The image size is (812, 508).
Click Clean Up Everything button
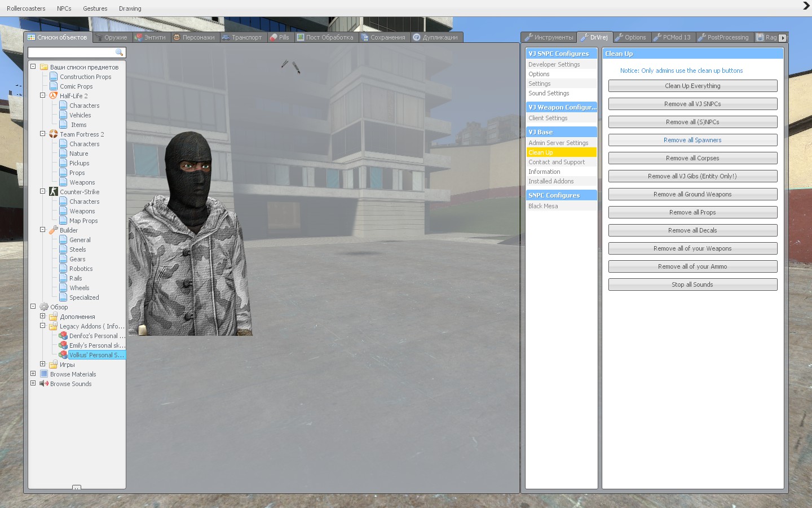coord(692,86)
